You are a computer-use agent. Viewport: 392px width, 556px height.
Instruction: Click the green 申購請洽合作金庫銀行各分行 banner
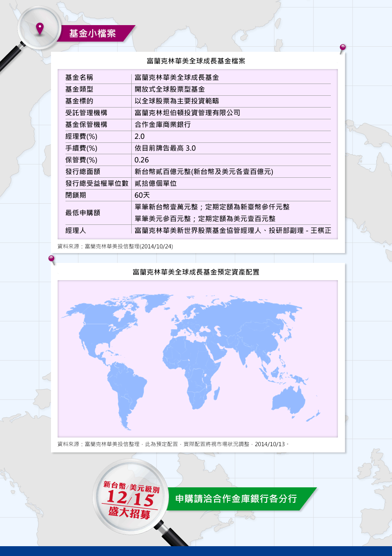point(236,499)
